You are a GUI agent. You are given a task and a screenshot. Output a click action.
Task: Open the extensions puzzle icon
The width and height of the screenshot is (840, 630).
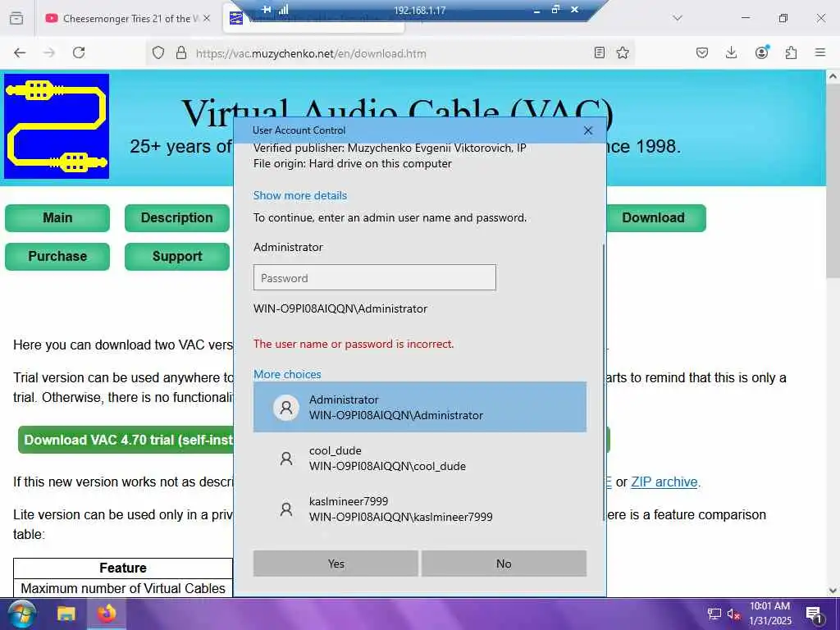tap(791, 52)
